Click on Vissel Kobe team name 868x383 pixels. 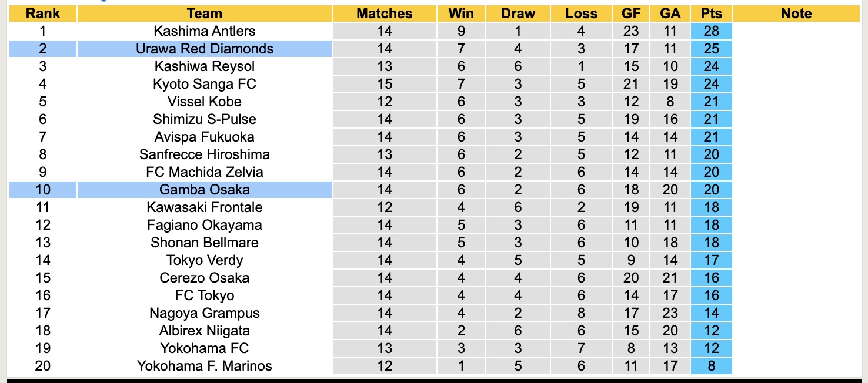(204, 102)
